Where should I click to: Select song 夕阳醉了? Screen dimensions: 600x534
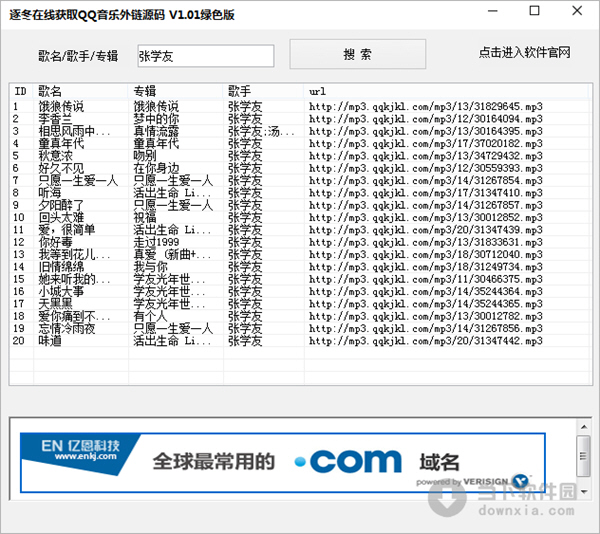(x=61, y=205)
